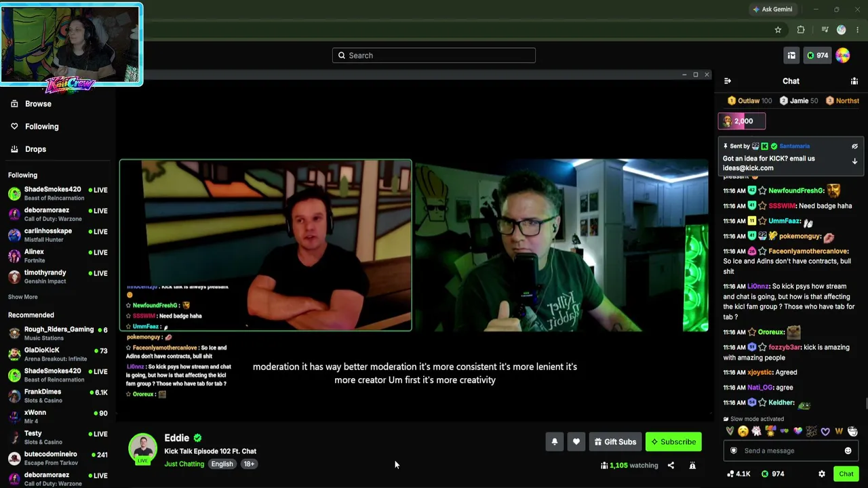Viewport: 868px width, 488px height.
Task: Hide the pinned message with eye icon
Action: click(x=854, y=146)
